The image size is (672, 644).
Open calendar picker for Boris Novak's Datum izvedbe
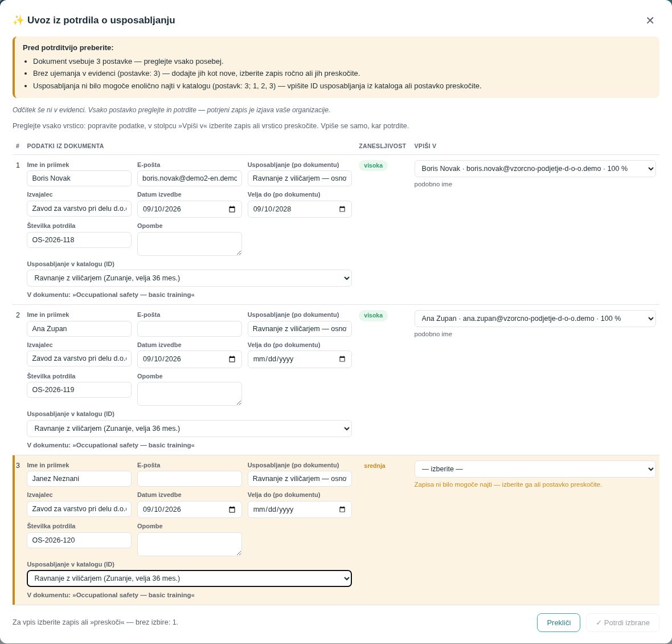232,209
